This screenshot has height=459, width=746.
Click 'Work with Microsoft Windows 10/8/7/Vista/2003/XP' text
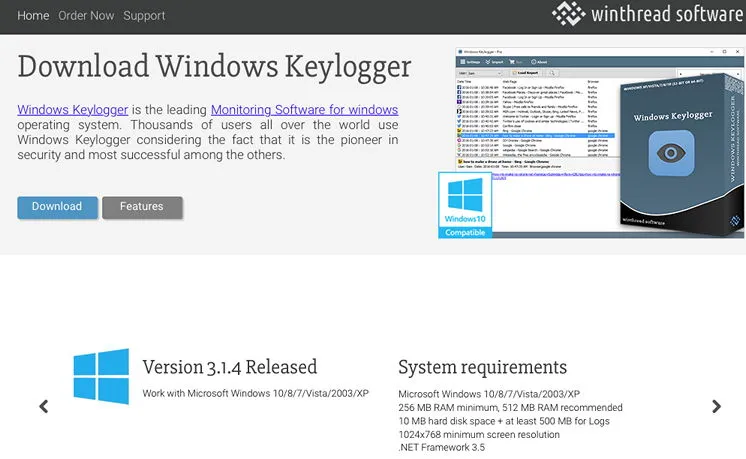click(x=255, y=393)
